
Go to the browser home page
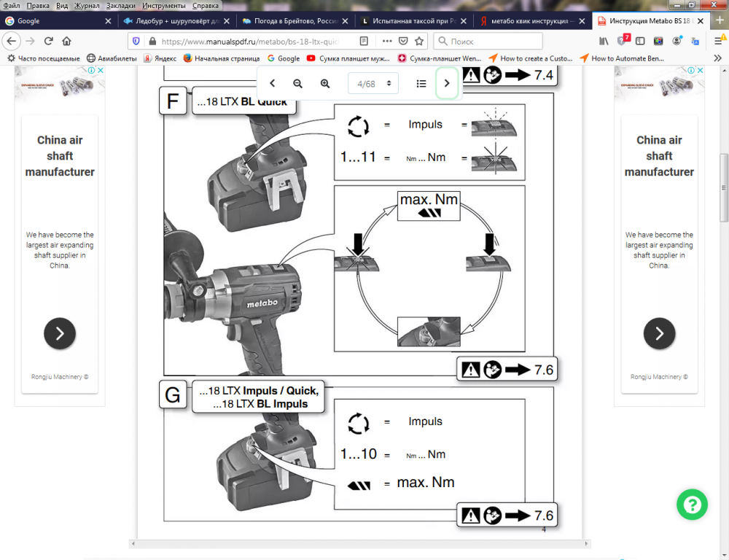(x=67, y=41)
